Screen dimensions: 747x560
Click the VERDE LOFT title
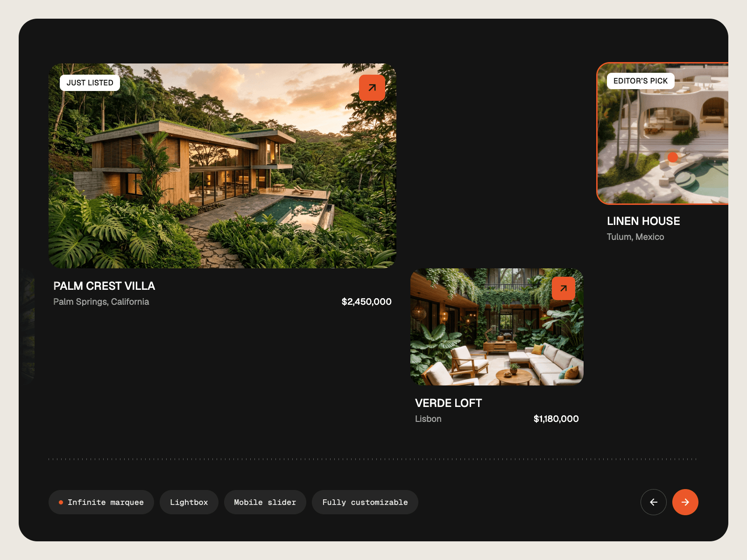[449, 403]
